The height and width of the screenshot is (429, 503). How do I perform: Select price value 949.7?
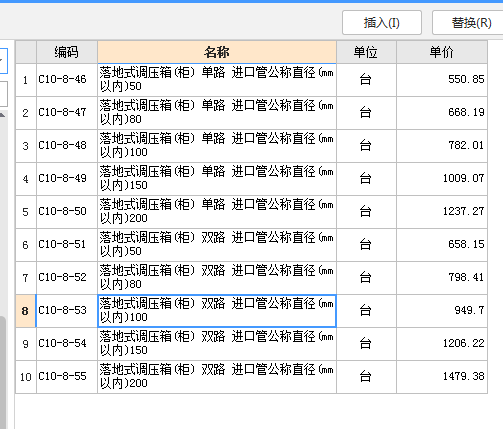469,310
